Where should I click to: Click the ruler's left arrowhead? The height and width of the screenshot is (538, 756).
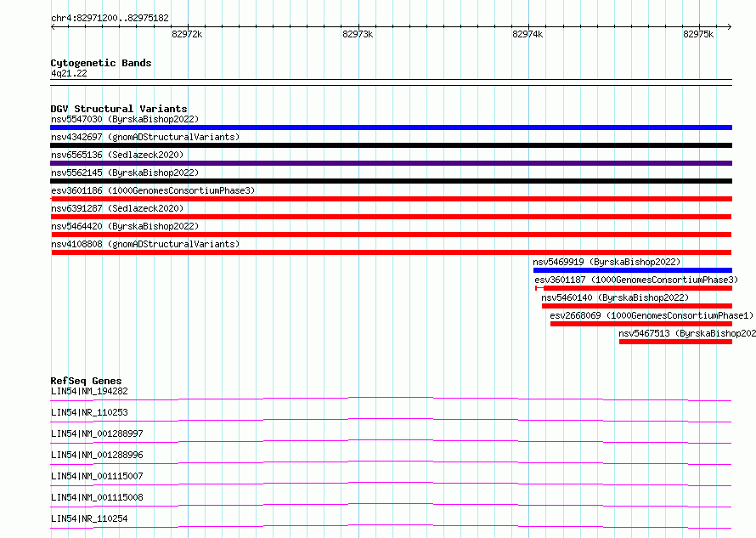[x=53, y=26]
